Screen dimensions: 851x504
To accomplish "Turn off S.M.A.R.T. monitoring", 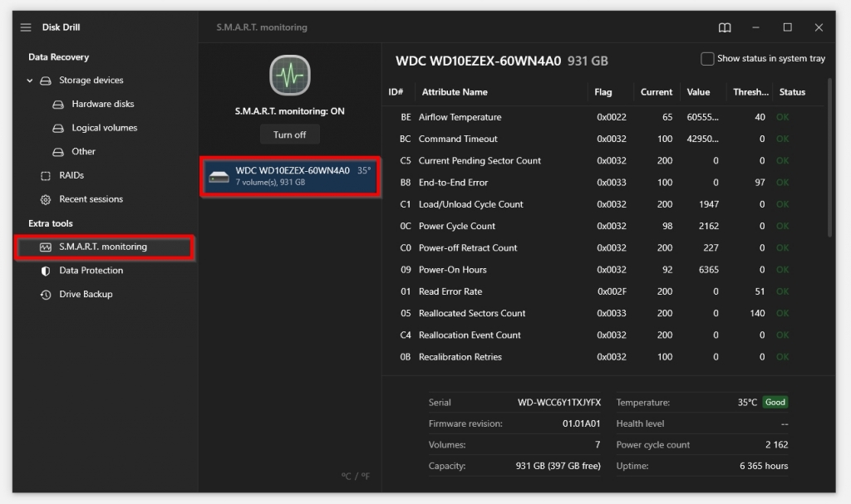I will click(289, 134).
